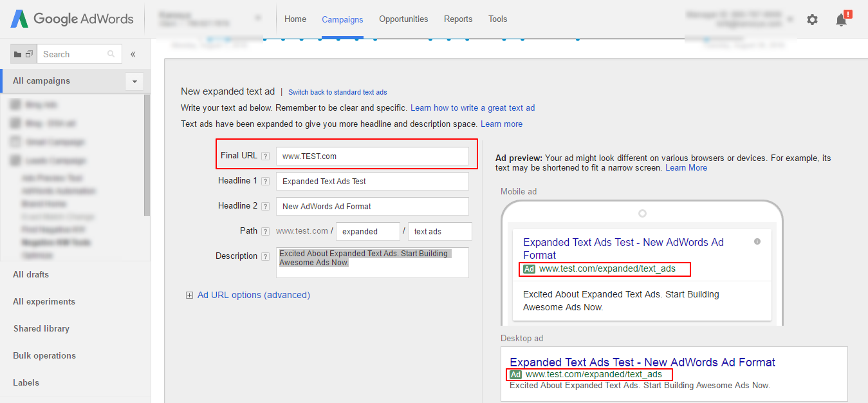The image size is (868, 403).
Task: Open the notifications bell
Action: tap(842, 20)
